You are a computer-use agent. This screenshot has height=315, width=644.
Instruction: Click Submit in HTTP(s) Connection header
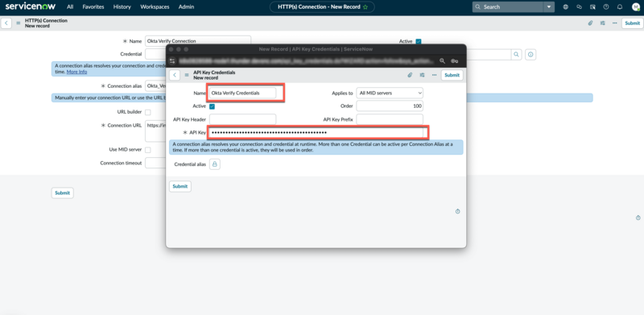pyautogui.click(x=632, y=23)
